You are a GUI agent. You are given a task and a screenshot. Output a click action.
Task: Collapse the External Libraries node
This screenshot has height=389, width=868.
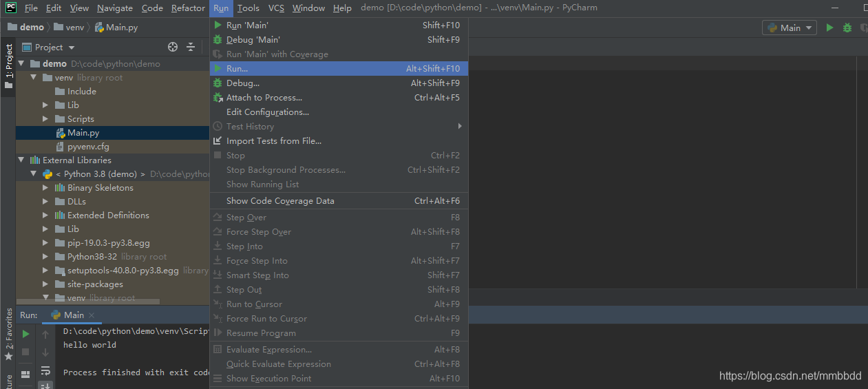(x=21, y=160)
